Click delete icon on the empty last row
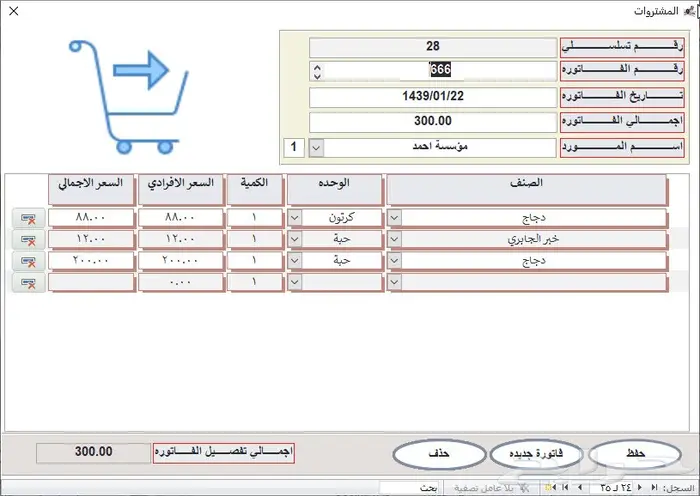The image size is (700, 496). 29,283
